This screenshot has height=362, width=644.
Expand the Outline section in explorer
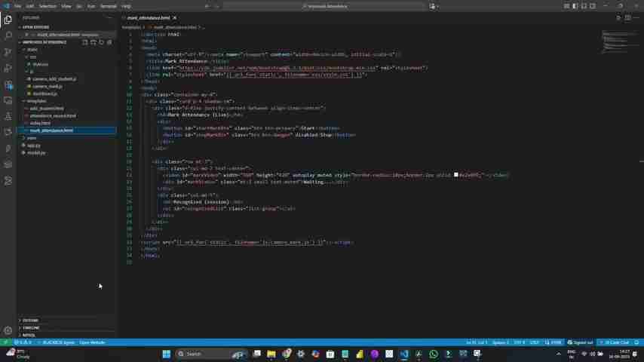(x=30, y=321)
